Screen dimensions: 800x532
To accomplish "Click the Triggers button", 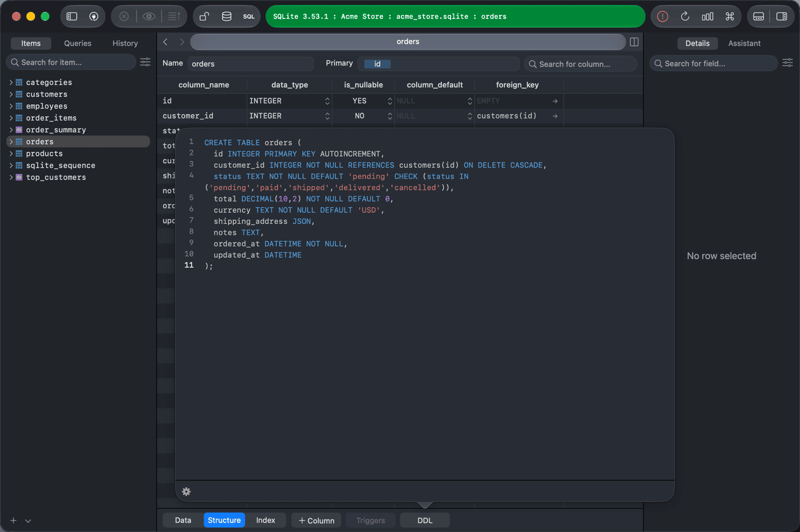I will pos(370,521).
